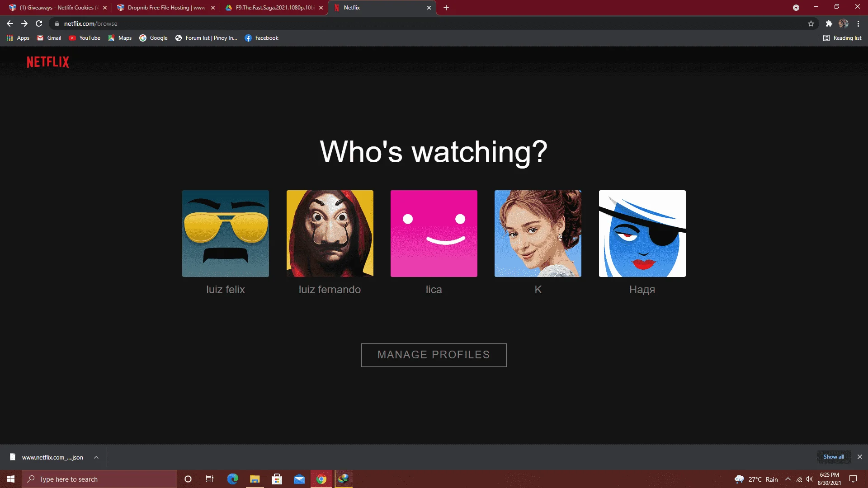Open the volume speaker icon
This screenshot has width=868, height=488.
coord(809,479)
